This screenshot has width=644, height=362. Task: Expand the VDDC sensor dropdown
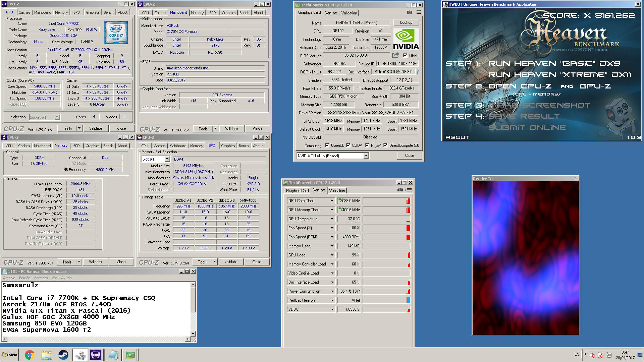pos(332,309)
